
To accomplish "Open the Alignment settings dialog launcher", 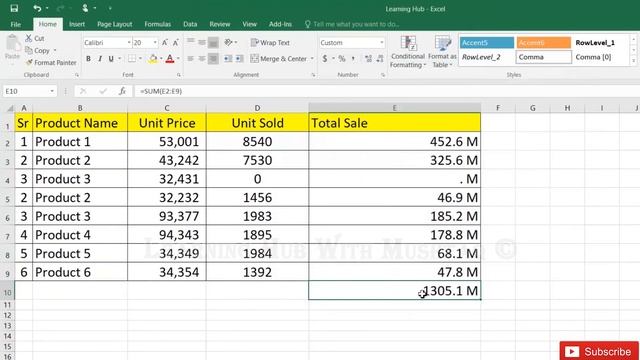I will (x=313, y=75).
